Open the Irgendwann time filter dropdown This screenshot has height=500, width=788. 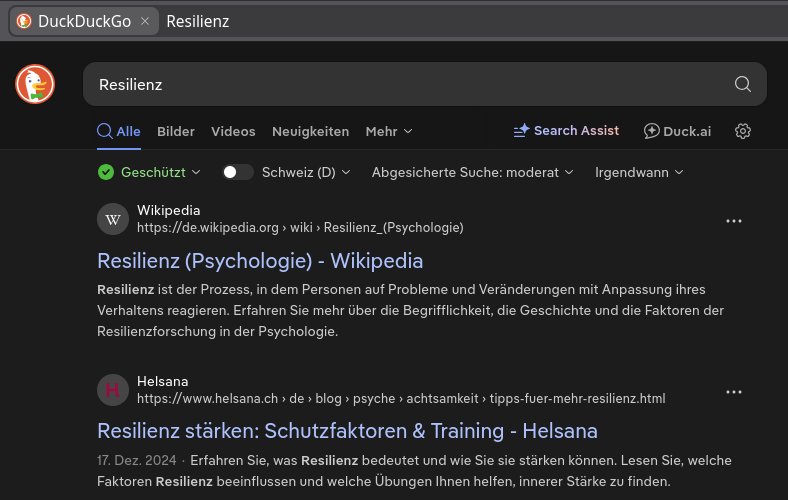[639, 172]
